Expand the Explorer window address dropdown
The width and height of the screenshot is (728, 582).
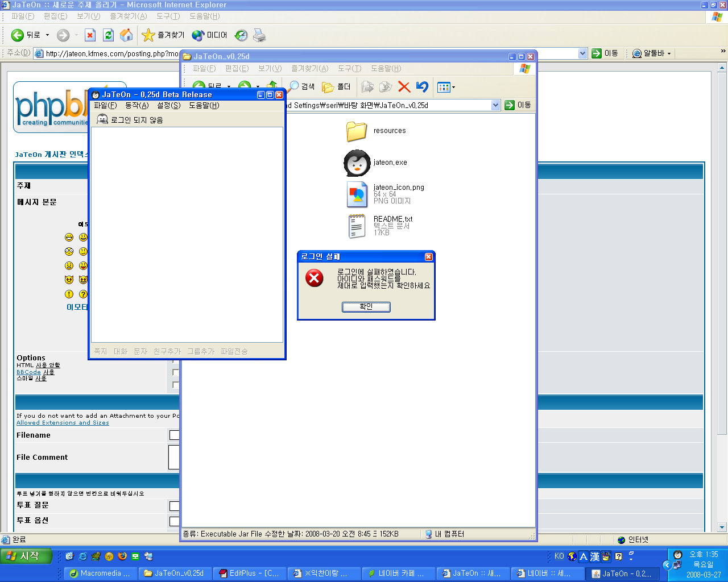point(495,105)
